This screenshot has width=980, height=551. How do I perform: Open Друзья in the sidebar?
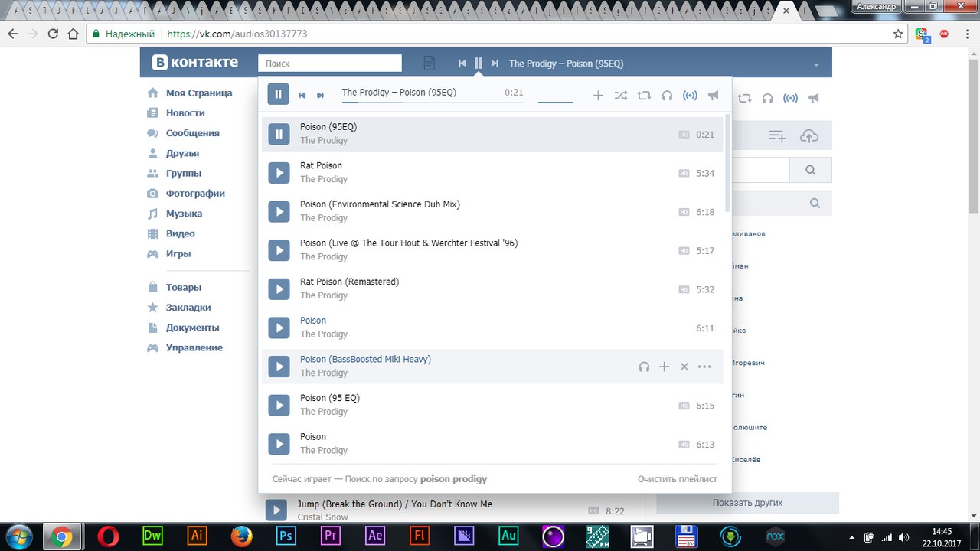pos(182,153)
